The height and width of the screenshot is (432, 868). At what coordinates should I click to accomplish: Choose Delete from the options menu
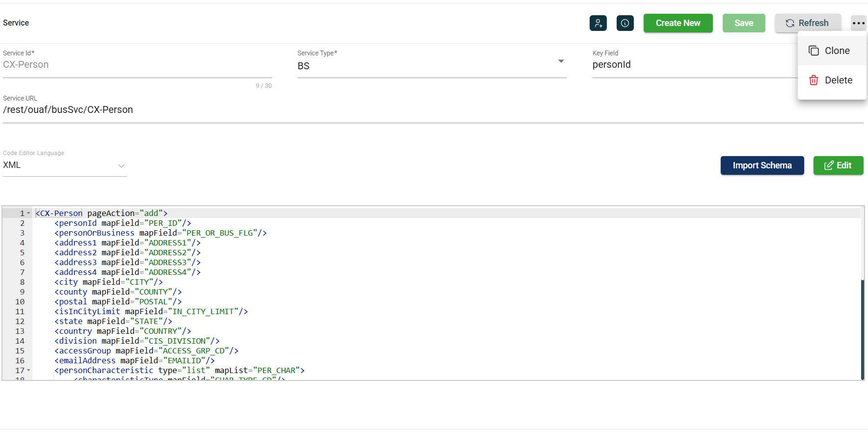[x=838, y=80]
